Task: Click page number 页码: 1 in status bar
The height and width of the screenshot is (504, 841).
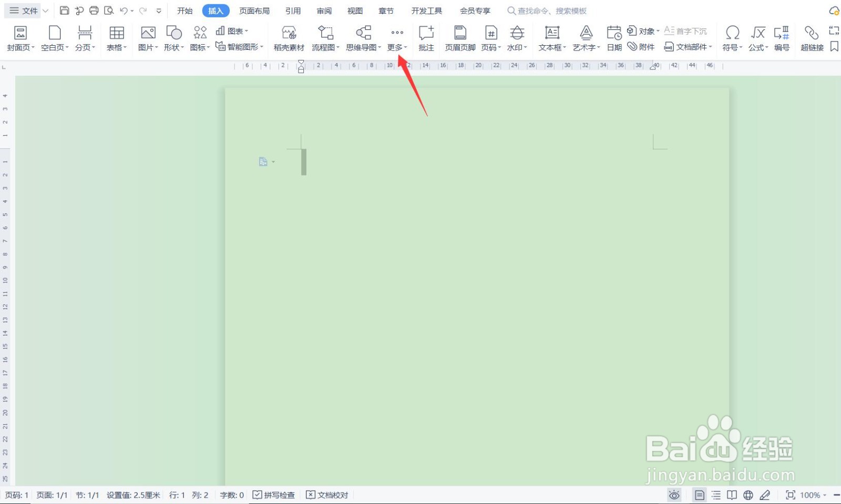Action: 17,495
